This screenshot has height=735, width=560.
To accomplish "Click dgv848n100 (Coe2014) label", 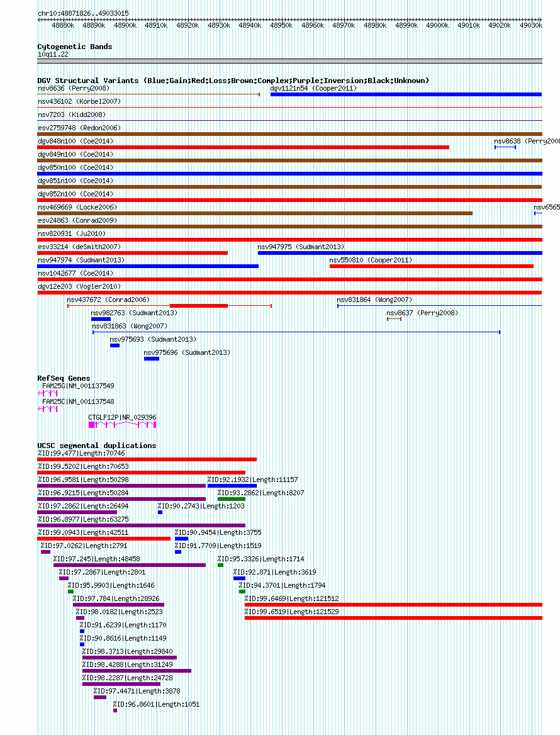I will (x=76, y=140).
